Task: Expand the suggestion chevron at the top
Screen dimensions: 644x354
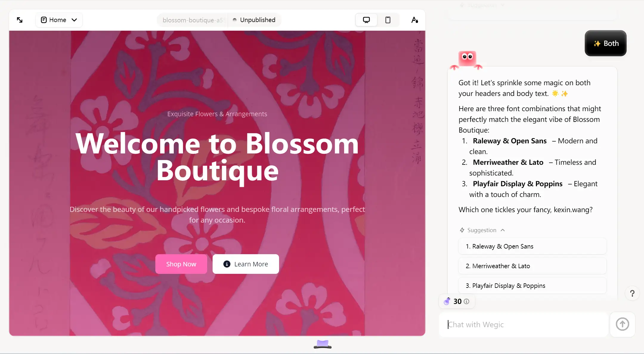Action: tap(503, 5)
